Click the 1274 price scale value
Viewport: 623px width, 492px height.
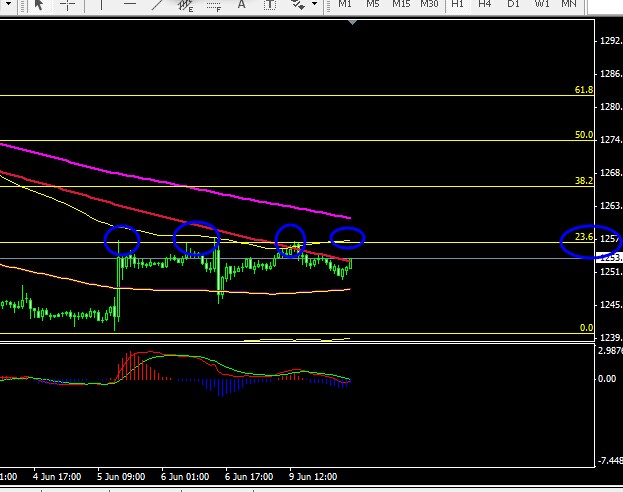pyautogui.click(x=611, y=140)
